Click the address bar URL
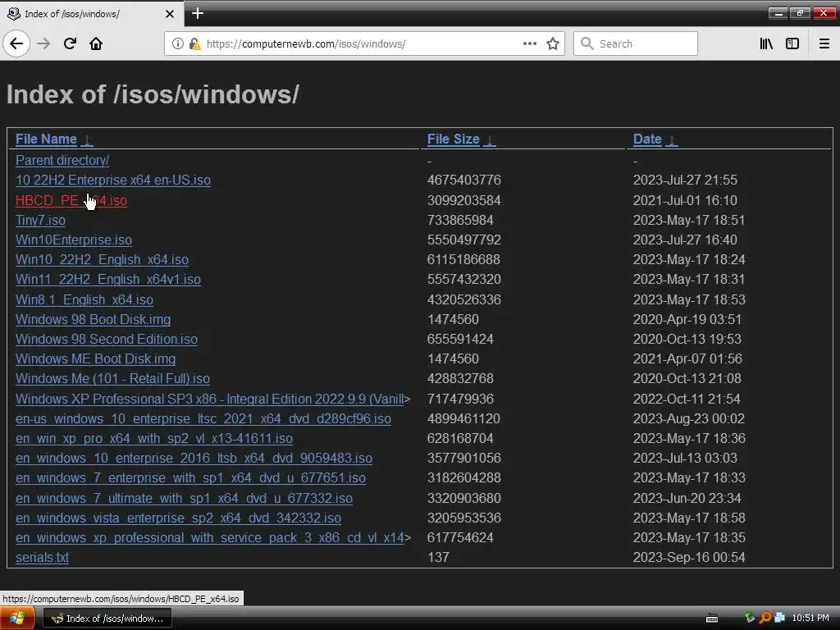The image size is (840, 630). (x=306, y=44)
